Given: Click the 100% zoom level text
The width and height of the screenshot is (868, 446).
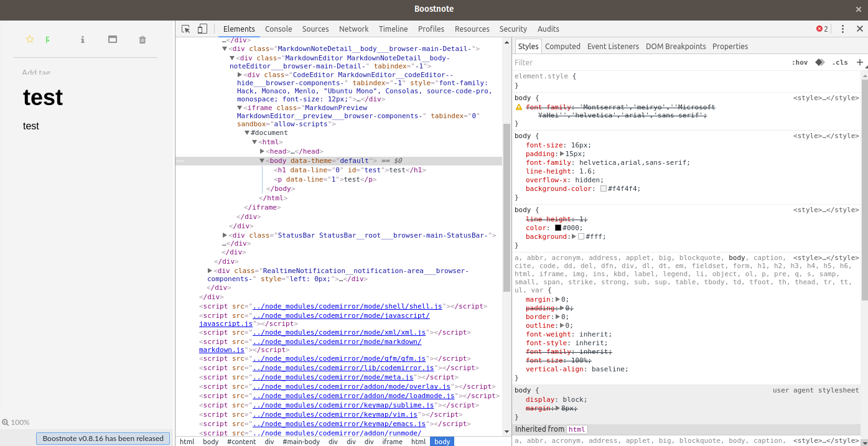Looking at the screenshot, I should pos(20,422).
